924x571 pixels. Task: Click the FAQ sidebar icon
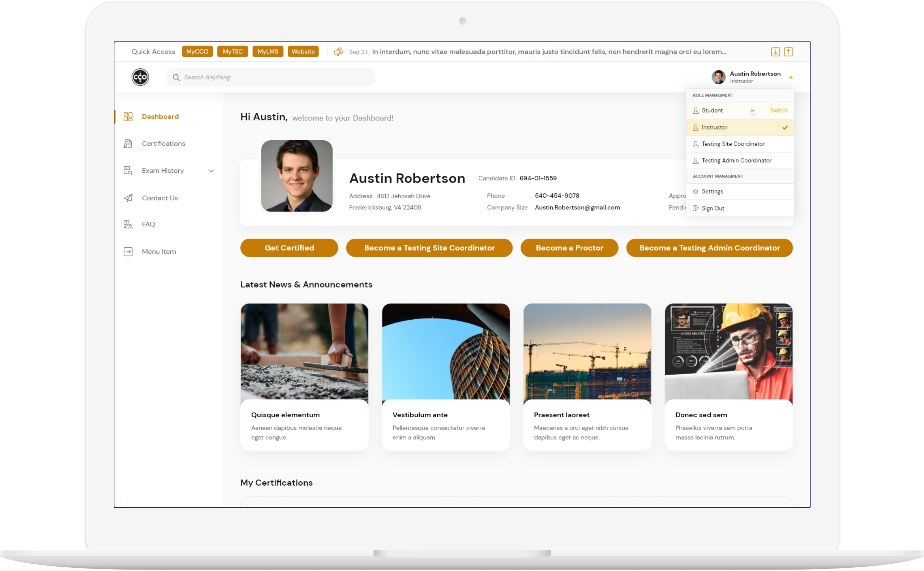(128, 224)
